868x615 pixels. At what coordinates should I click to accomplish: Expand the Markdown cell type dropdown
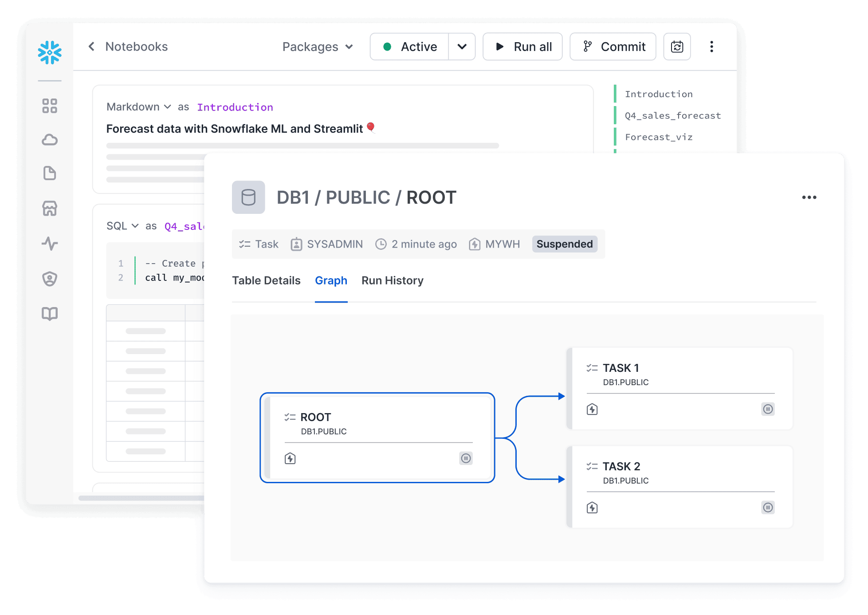[138, 107]
